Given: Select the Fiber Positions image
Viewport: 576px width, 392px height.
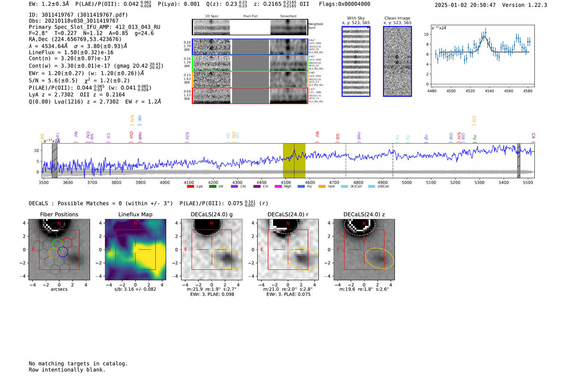Looking at the screenshot, I should click(x=59, y=250).
